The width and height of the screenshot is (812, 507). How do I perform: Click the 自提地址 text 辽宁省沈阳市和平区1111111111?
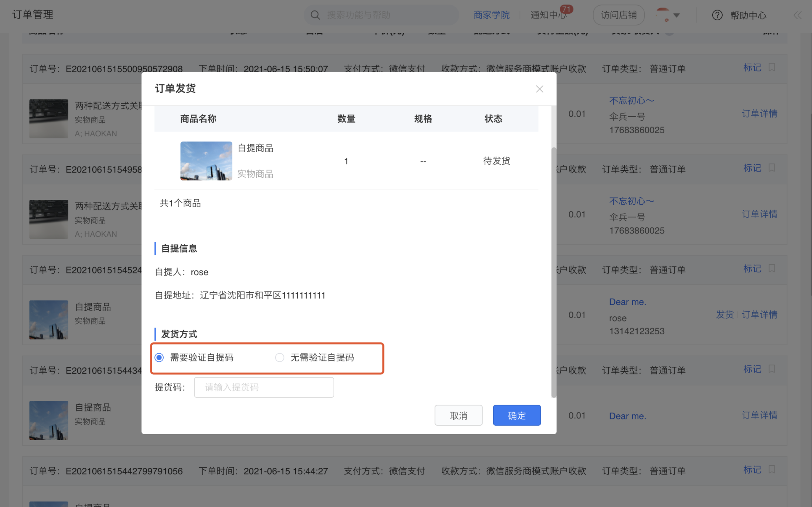263,295
